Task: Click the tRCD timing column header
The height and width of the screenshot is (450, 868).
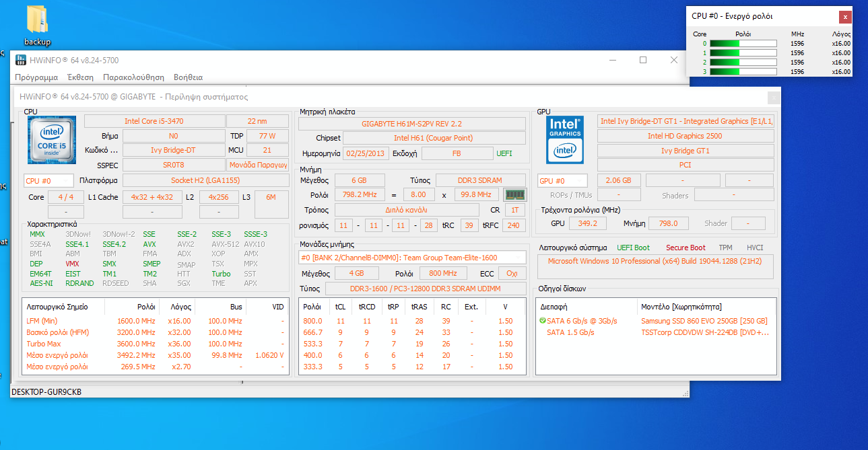Action: tap(367, 307)
